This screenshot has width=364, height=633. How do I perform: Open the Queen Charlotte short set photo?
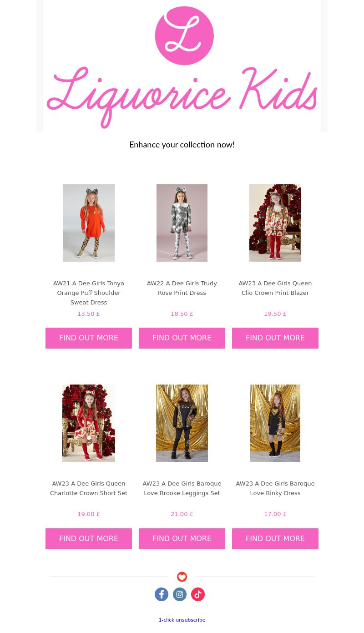pyautogui.click(x=89, y=423)
